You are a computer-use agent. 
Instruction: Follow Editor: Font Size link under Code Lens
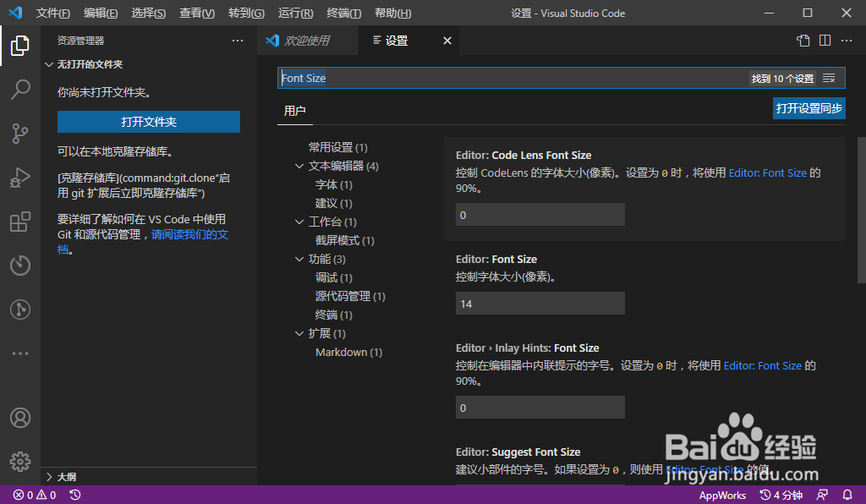click(x=768, y=173)
